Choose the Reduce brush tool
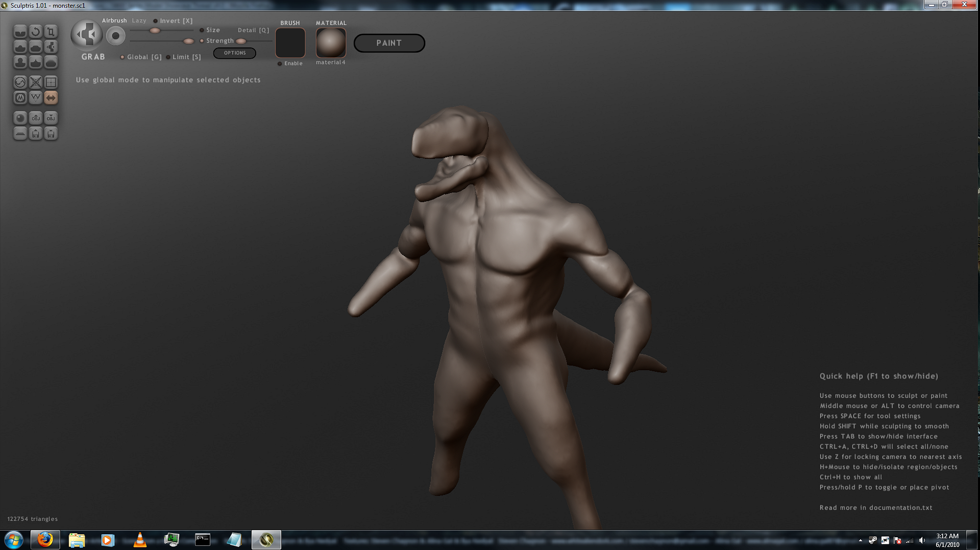Screen dimensions: 980x550 pyautogui.click(x=20, y=82)
